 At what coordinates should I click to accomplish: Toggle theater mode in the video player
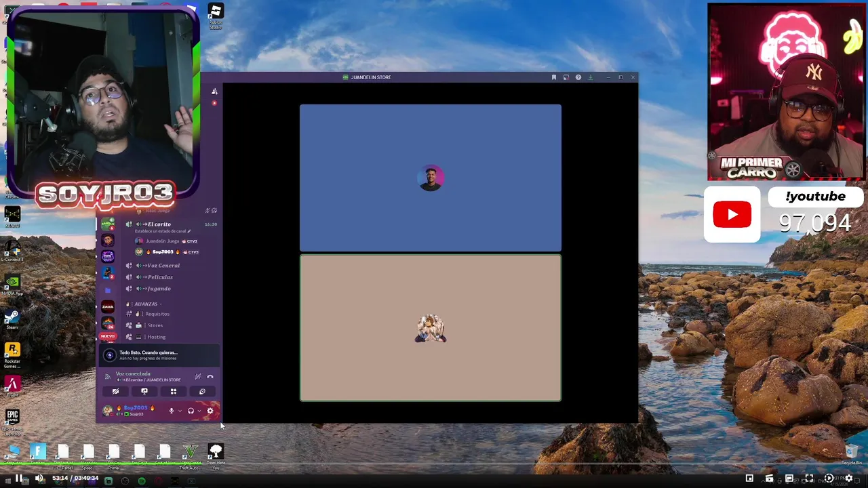click(x=789, y=479)
